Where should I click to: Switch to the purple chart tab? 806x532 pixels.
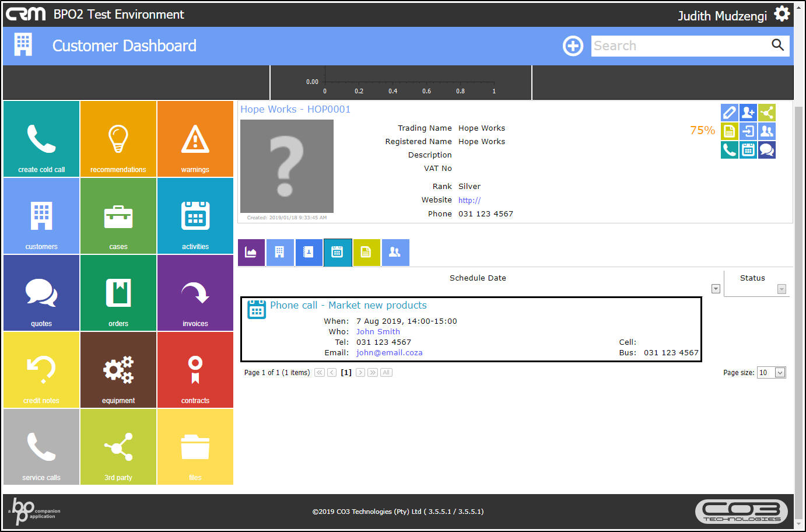coord(251,252)
